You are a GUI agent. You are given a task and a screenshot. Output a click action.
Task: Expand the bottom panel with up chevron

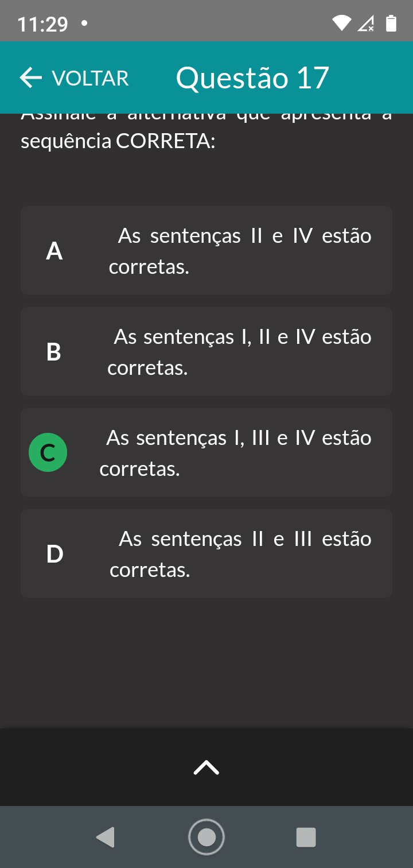click(206, 767)
